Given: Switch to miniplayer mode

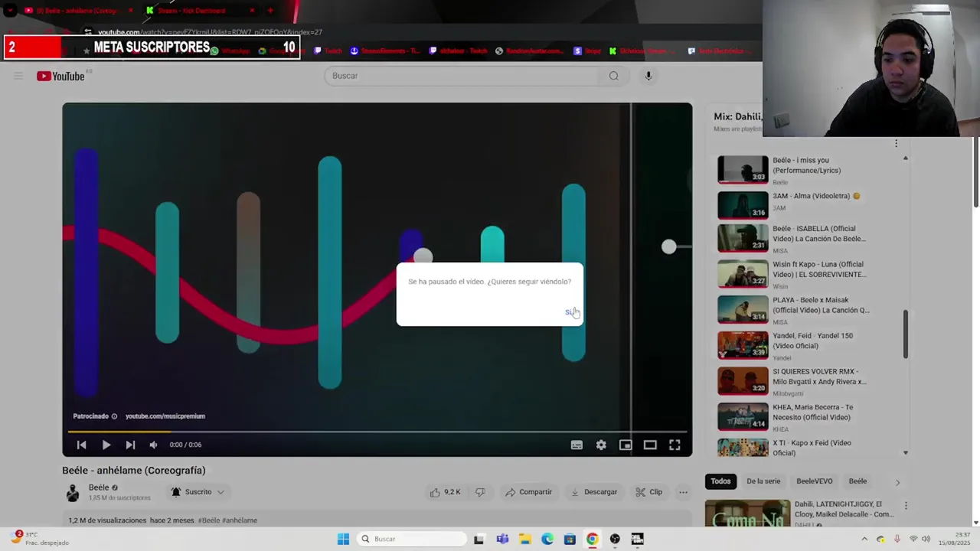Looking at the screenshot, I should click(x=626, y=445).
